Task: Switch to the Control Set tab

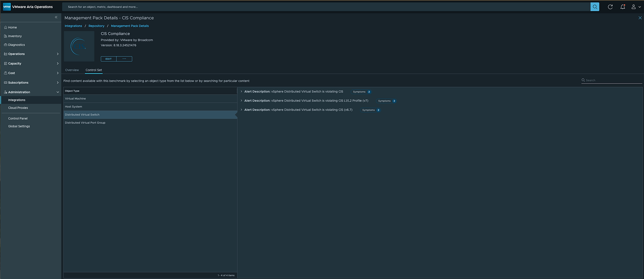Action: pyautogui.click(x=94, y=70)
